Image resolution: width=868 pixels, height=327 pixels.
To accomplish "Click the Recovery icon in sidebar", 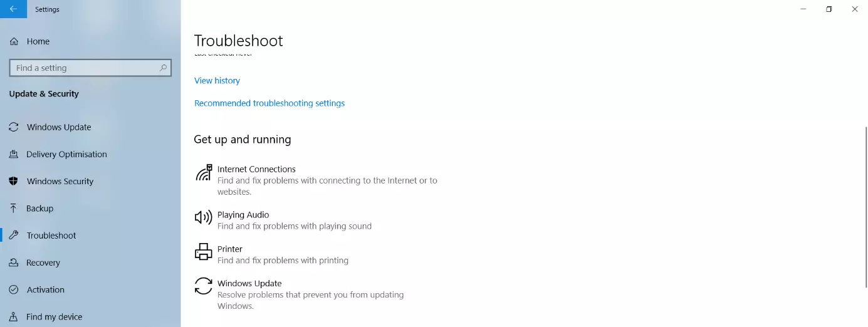I will (x=14, y=262).
